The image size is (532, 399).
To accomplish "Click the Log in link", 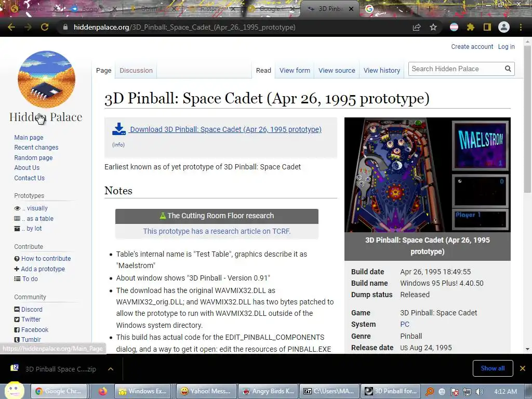I will tap(506, 46).
